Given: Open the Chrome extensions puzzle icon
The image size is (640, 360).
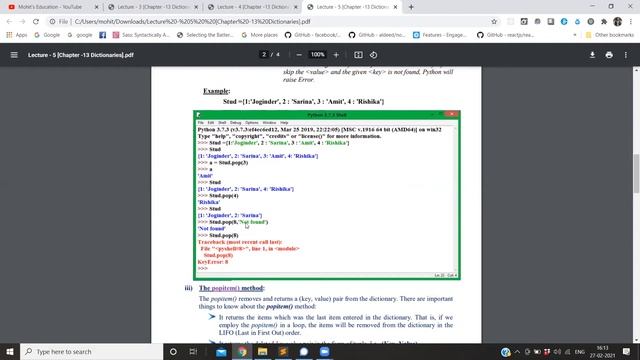Looking at the screenshot, I should tap(604, 21).
